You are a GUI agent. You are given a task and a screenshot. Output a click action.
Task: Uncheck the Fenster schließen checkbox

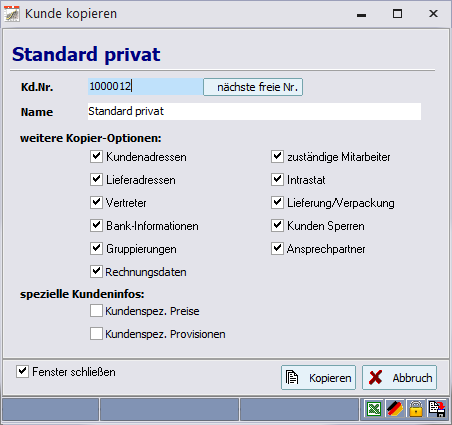[x=22, y=371]
